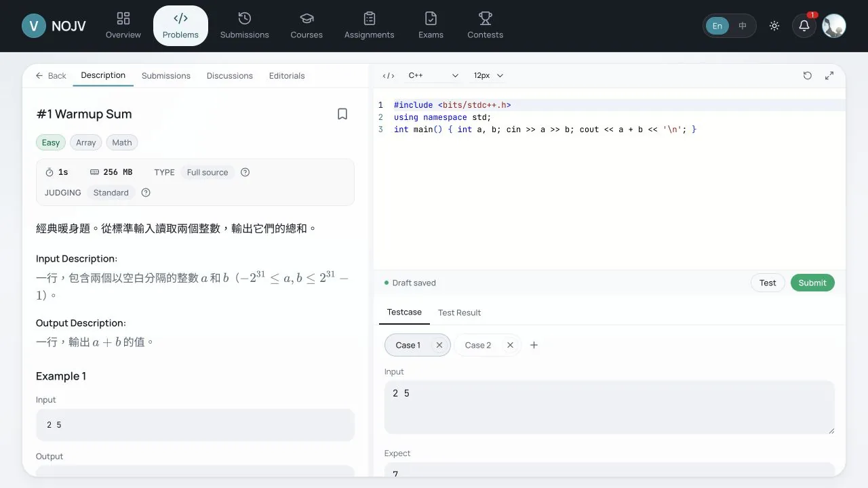Toggle the light/dark theme sun icon
This screenshot has height=488, width=868.
[774, 26]
